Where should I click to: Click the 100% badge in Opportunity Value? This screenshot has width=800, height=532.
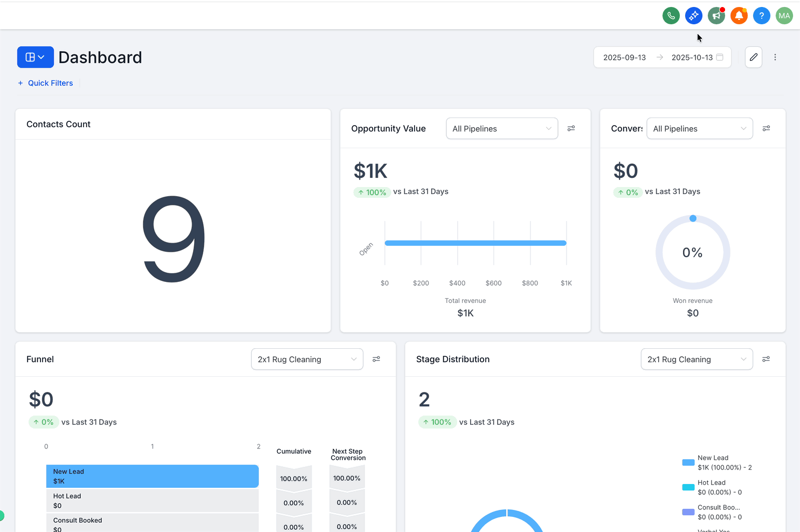[x=371, y=192]
